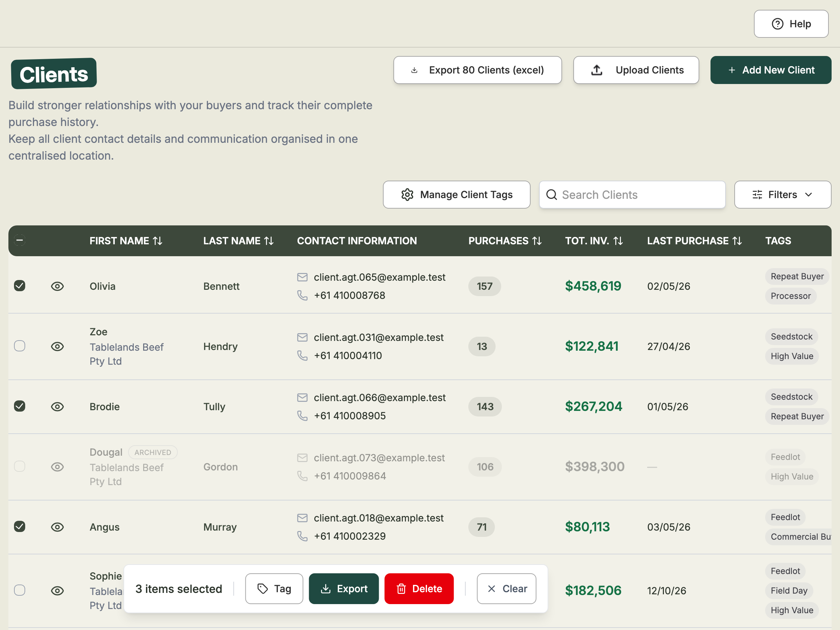Viewport: 840px width, 630px height.
Task: Uncheck Olivia Bennett's row checkbox
Action: (x=20, y=286)
